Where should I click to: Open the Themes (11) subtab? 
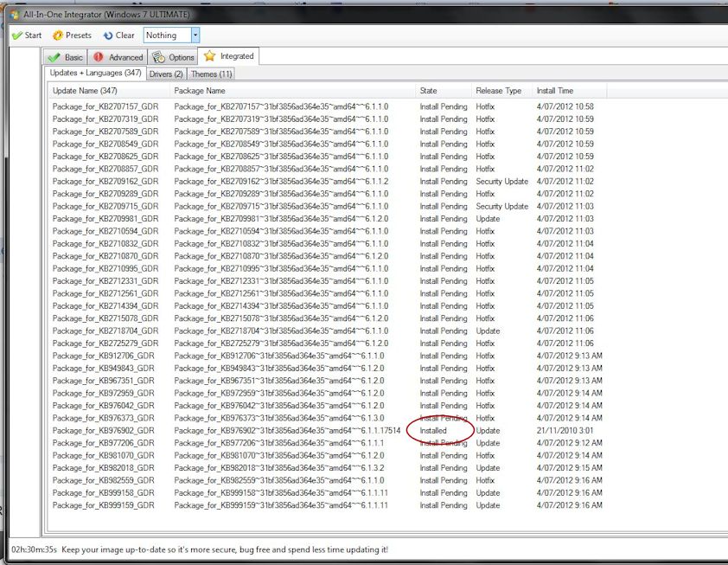[x=211, y=74]
